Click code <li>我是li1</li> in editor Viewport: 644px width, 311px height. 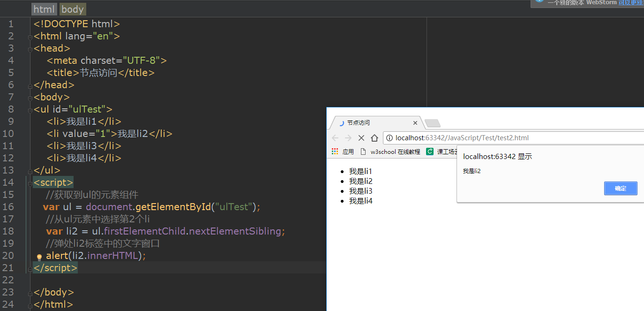coord(84,121)
